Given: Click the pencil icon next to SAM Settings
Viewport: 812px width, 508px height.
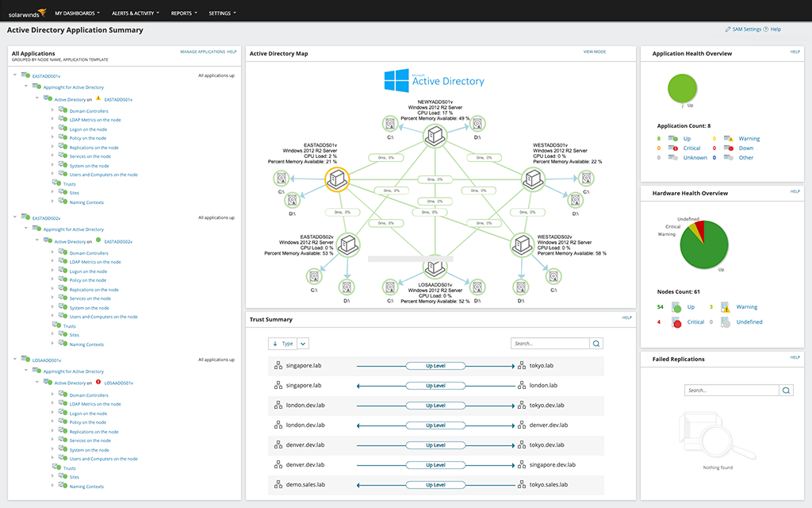Looking at the screenshot, I should pos(728,29).
